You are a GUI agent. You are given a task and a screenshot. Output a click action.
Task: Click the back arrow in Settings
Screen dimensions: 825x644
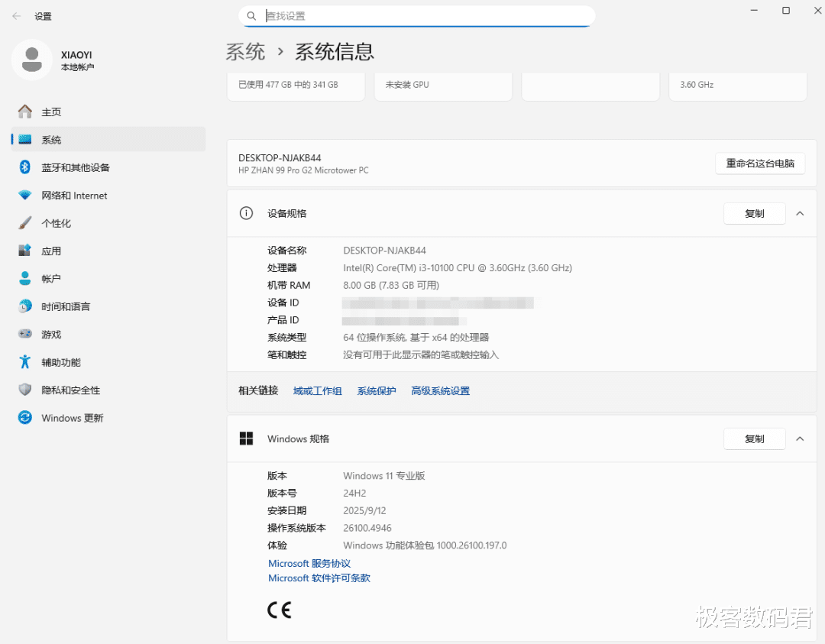(x=16, y=16)
